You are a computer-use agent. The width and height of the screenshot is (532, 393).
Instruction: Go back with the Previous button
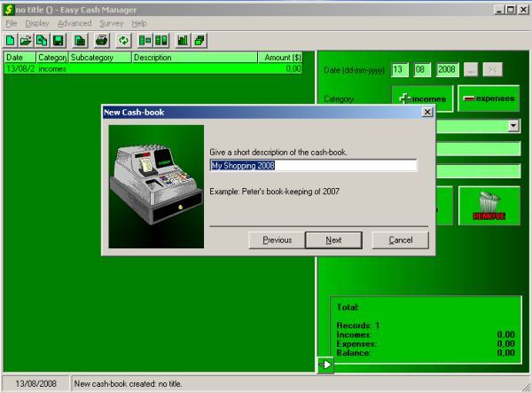[x=278, y=240]
